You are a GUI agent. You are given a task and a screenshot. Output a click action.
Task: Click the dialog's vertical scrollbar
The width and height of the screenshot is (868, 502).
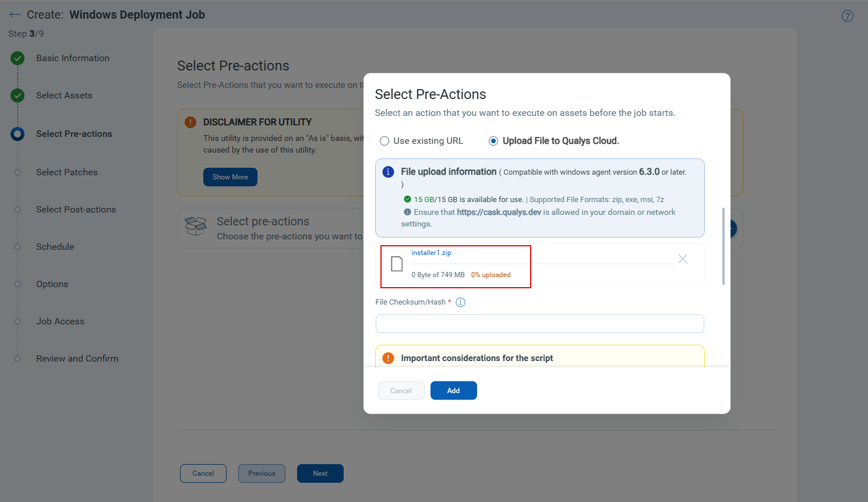[724, 246]
